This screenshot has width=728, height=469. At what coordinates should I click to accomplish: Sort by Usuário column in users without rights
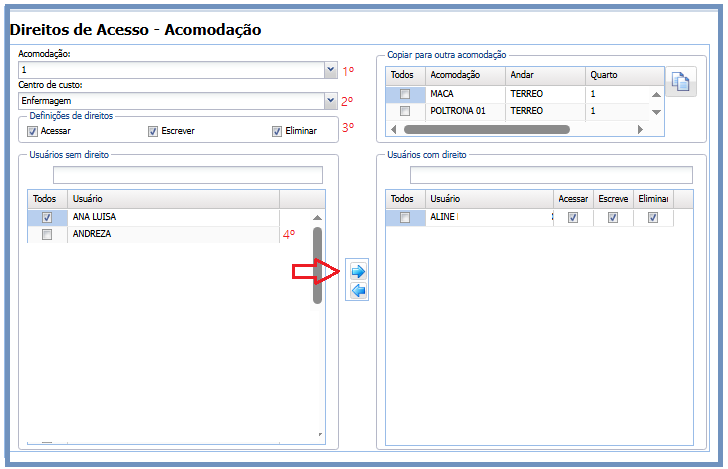point(172,199)
